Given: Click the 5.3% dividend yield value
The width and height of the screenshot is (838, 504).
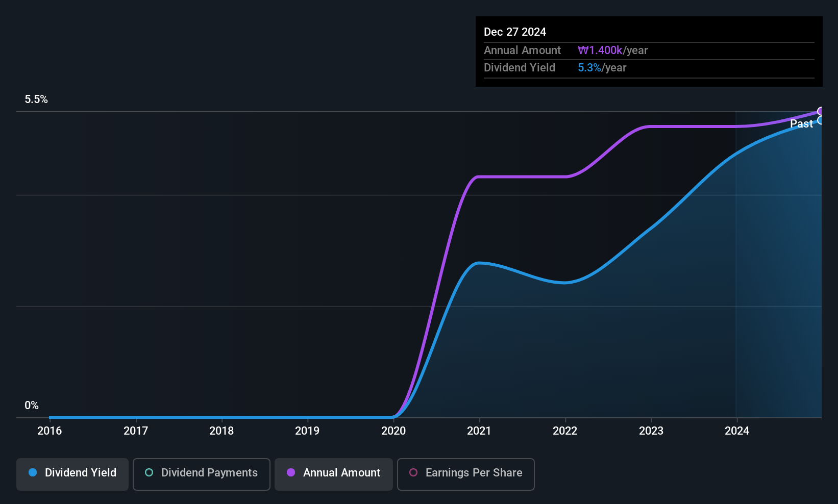Looking at the screenshot, I should [589, 68].
